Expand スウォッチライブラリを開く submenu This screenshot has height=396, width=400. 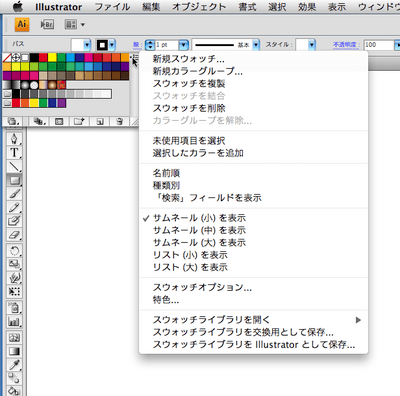[254, 320]
